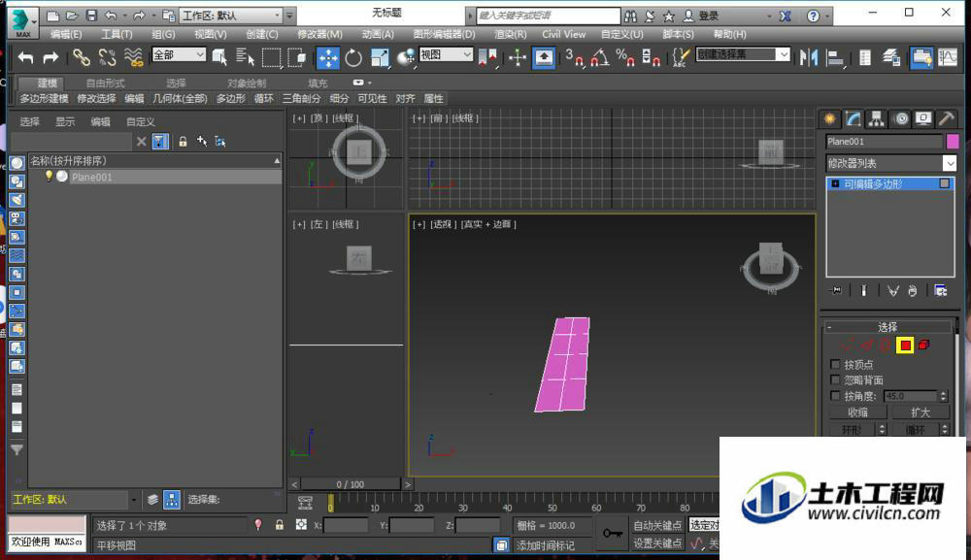Click the object name field Plane001
The height and width of the screenshot is (560, 971).
(x=884, y=142)
